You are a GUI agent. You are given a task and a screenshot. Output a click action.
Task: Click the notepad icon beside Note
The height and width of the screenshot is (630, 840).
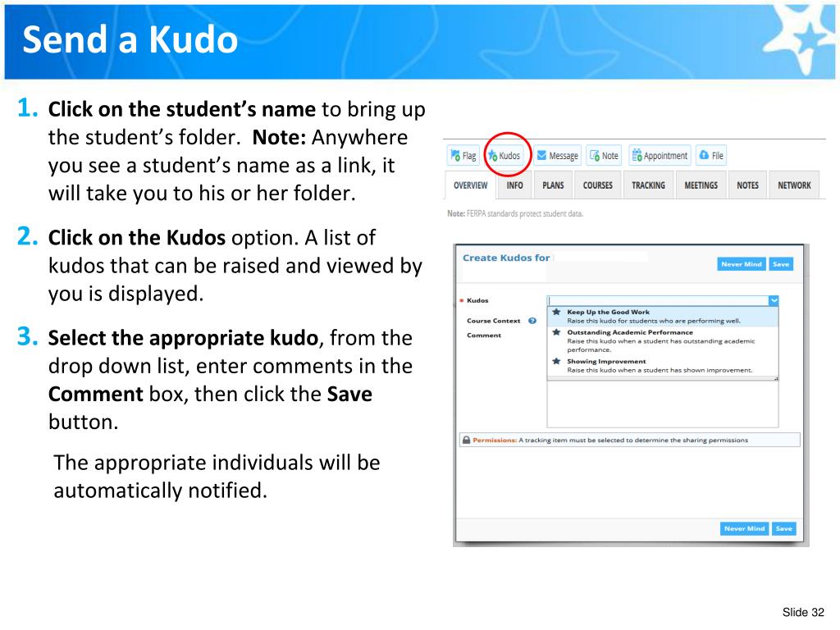click(x=595, y=155)
